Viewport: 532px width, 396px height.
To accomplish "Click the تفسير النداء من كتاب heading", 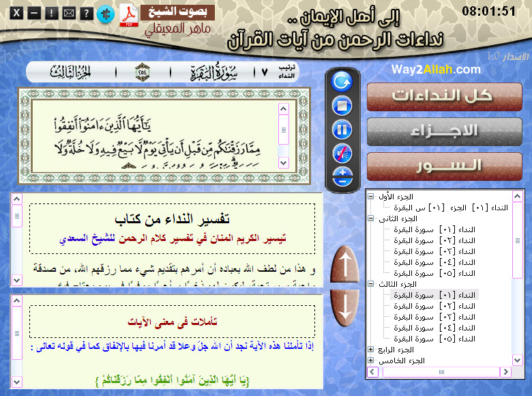I will [172, 219].
